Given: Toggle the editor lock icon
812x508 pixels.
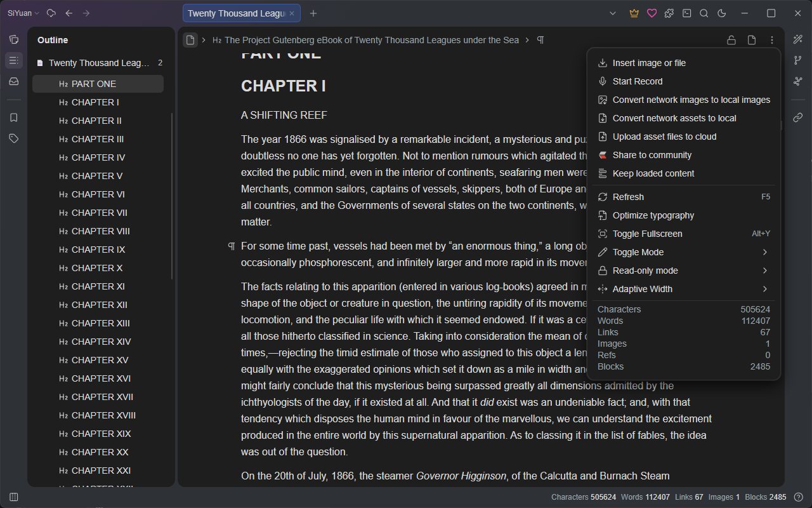Looking at the screenshot, I should (x=731, y=40).
